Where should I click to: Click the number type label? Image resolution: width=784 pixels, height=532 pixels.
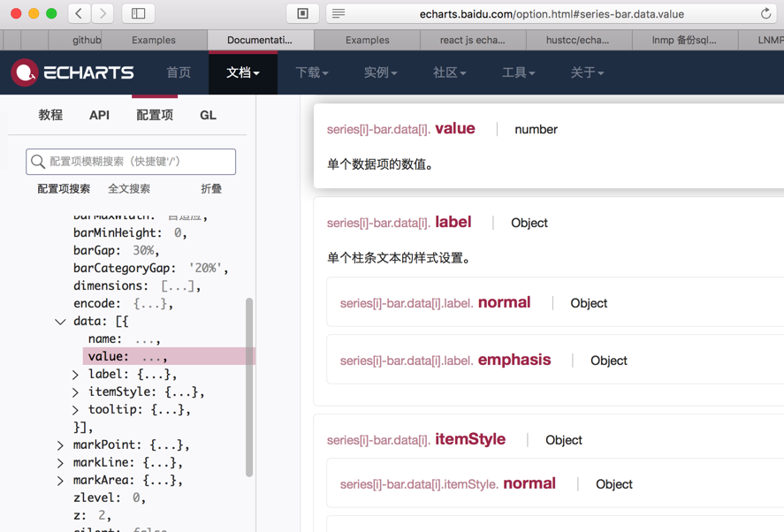(536, 130)
